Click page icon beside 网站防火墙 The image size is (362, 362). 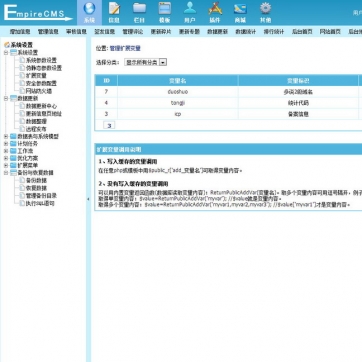pyautogui.click(x=22, y=91)
